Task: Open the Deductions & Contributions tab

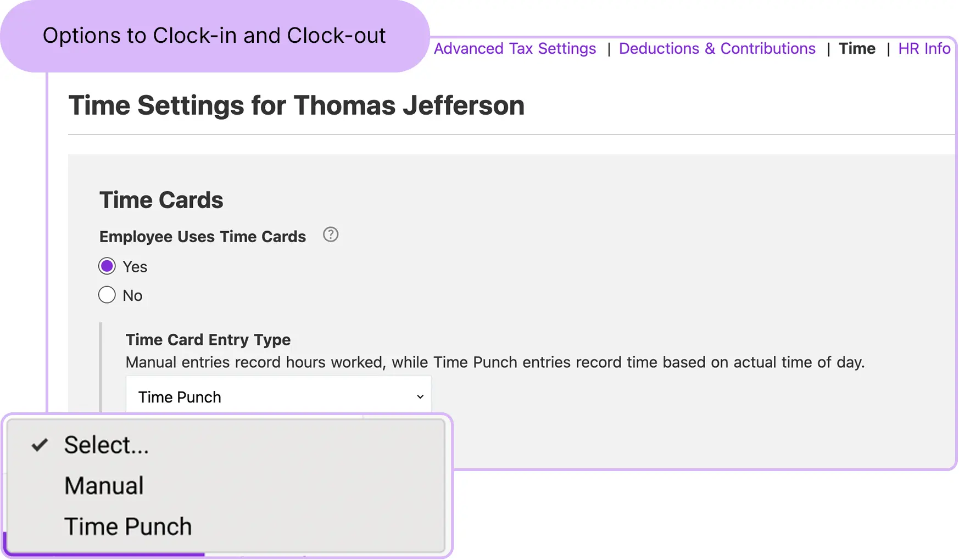Action: 717,48
